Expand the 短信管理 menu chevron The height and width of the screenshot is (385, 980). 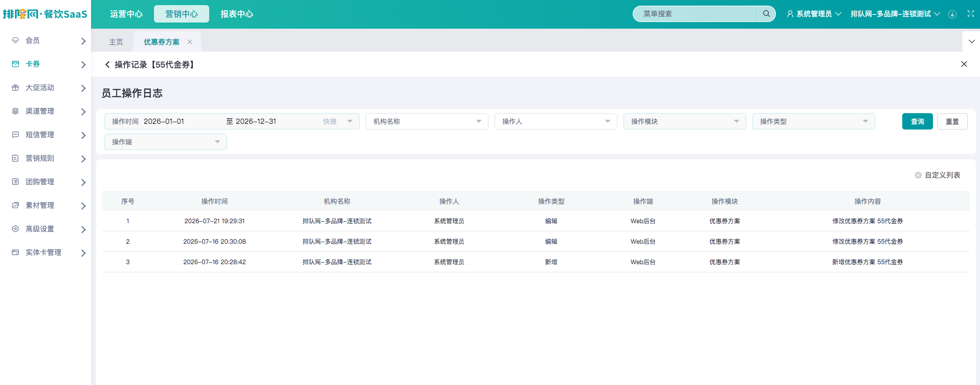pos(83,135)
